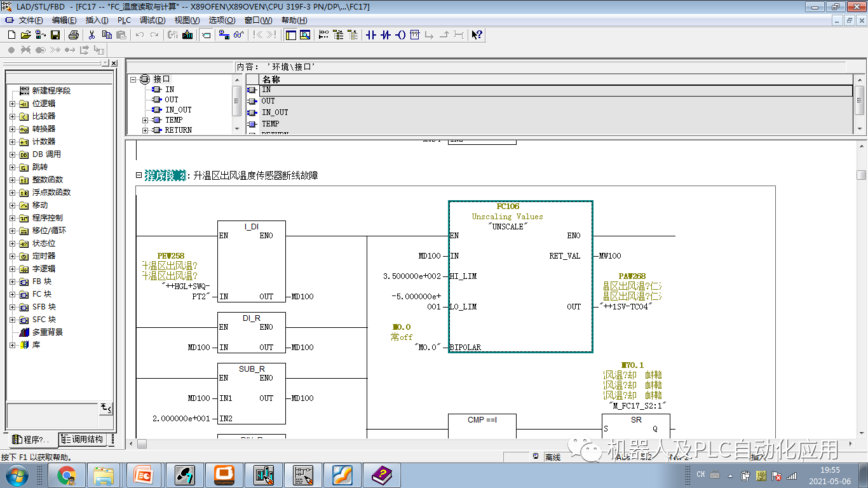Image resolution: width=868 pixels, height=488 pixels.
Task: Open the Windows Start button
Action: 16,475
